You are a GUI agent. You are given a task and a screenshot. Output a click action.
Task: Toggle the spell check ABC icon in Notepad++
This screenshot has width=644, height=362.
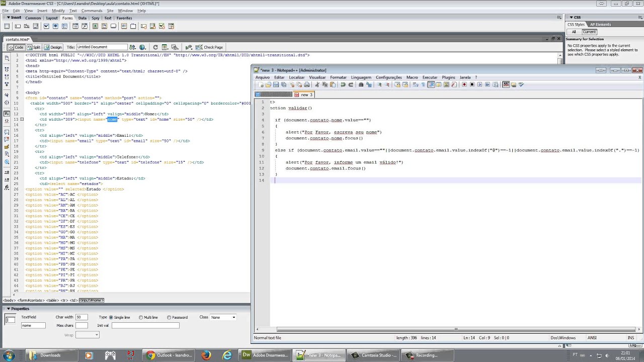(x=506, y=84)
